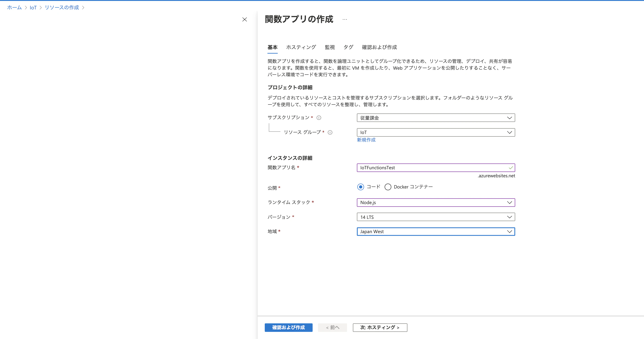Open the バージョン dropdown showing 14 LTS
The height and width of the screenshot is (339, 644).
436,217
